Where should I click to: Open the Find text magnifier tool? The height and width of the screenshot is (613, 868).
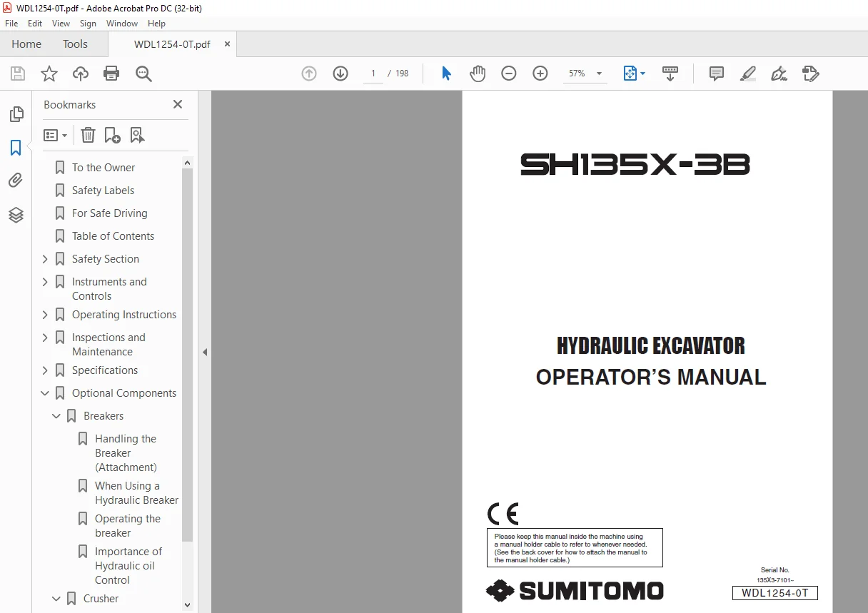143,74
